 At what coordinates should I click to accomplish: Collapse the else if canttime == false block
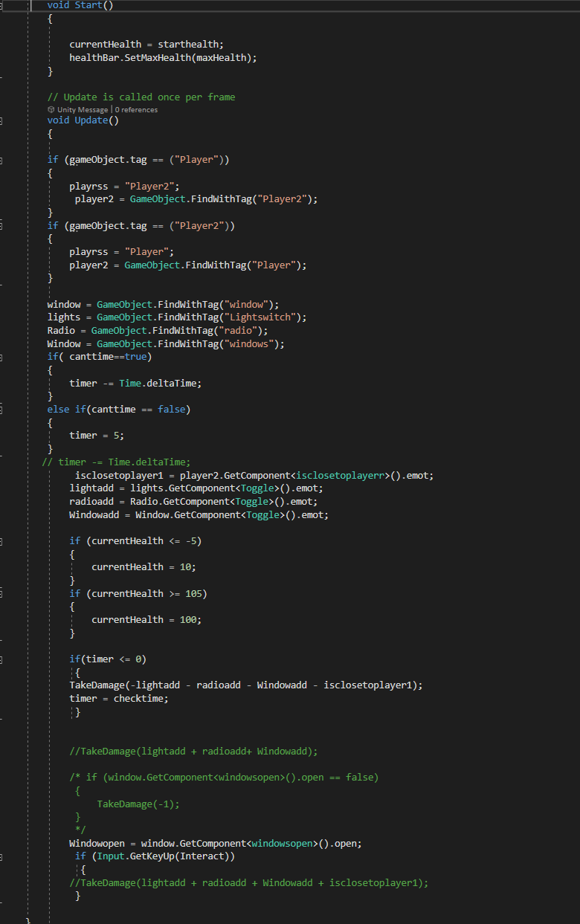click(x=1, y=410)
